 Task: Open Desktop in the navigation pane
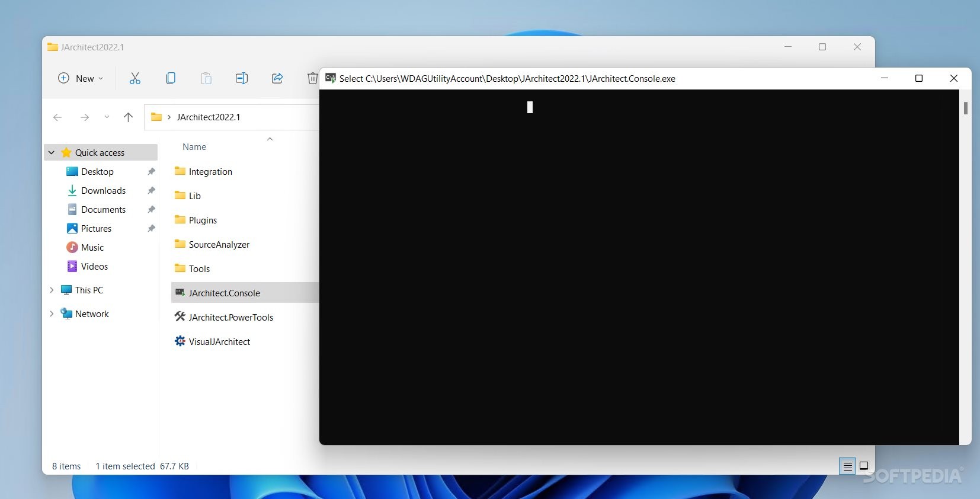pos(97,171)
